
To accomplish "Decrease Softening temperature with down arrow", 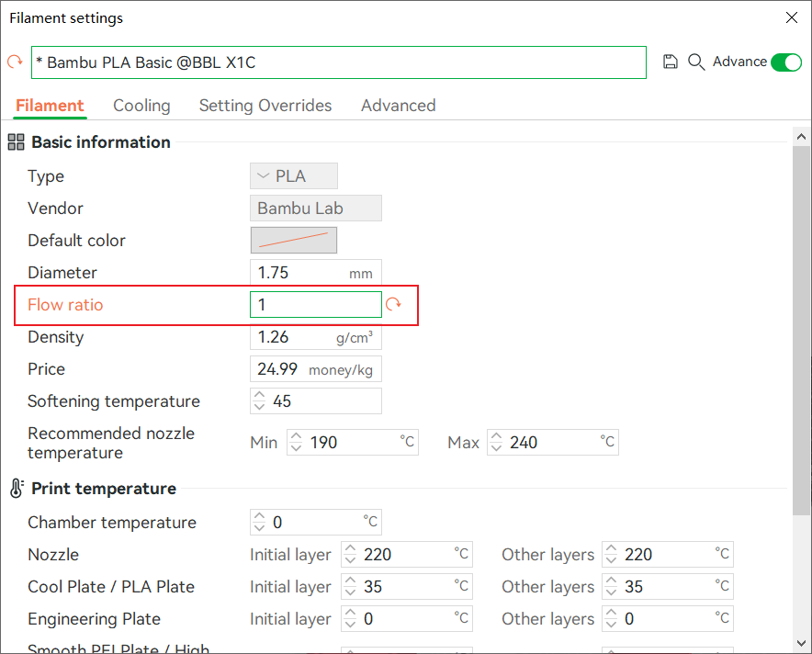I will [x=259, y=407].
